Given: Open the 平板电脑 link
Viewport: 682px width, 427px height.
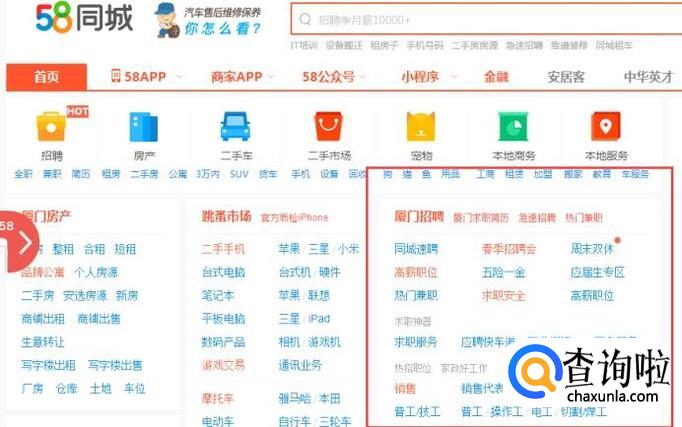Looking at the screenshot, I should (x=223, y=319).
